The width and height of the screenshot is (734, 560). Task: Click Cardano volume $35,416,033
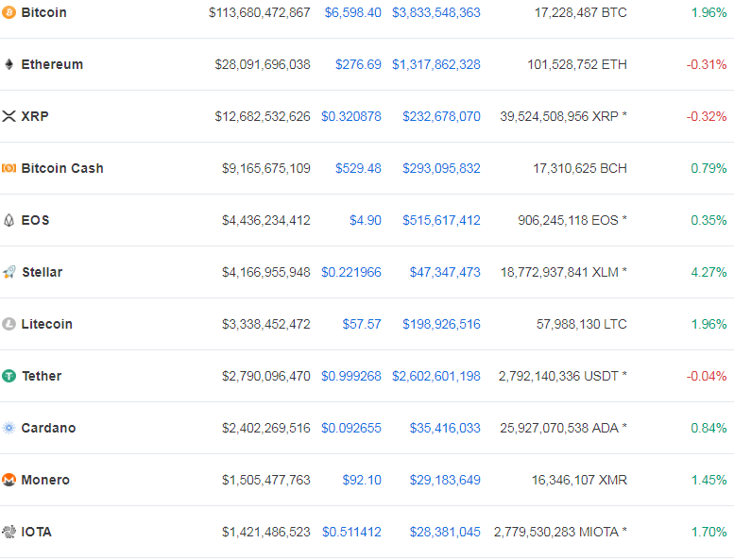click(x=445, y=428)
